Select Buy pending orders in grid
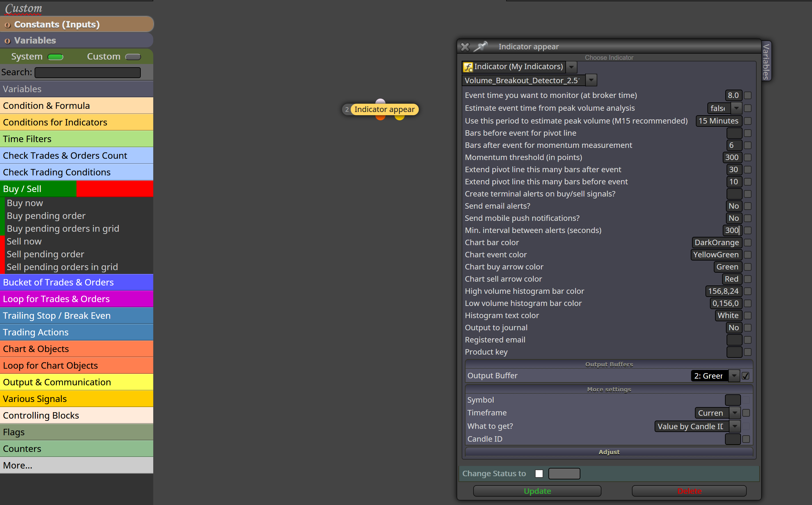 (63, 228)
